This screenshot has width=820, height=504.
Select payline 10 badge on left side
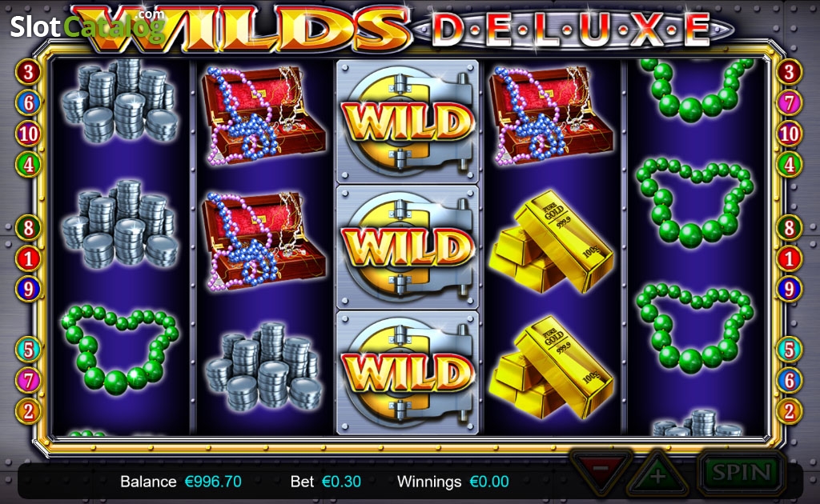point(28,134)
